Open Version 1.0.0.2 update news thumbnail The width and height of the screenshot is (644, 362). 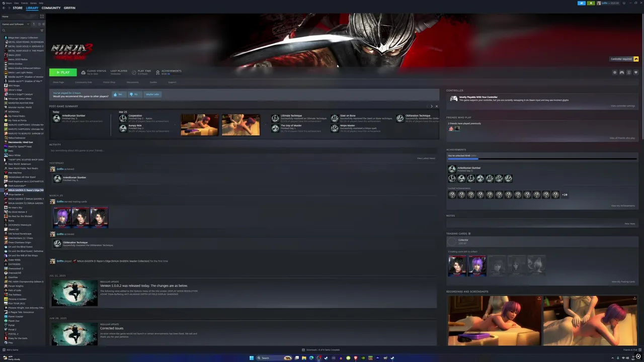(x=74, y=293)
